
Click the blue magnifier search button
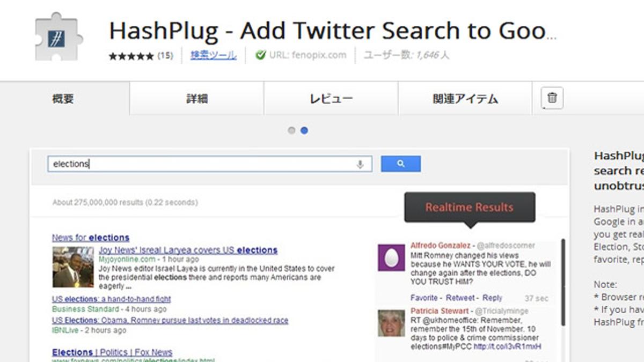(400, 164)
